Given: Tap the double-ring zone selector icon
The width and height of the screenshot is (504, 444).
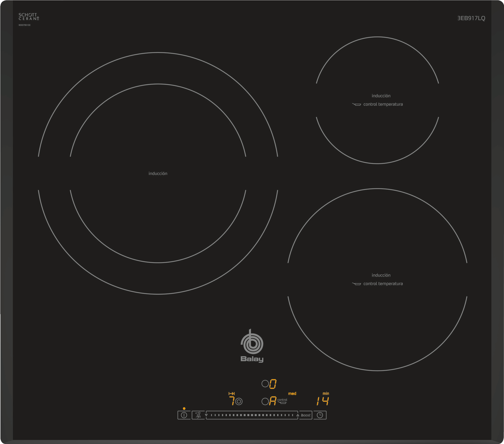Looking at the screenshot, I should point(239,401).
